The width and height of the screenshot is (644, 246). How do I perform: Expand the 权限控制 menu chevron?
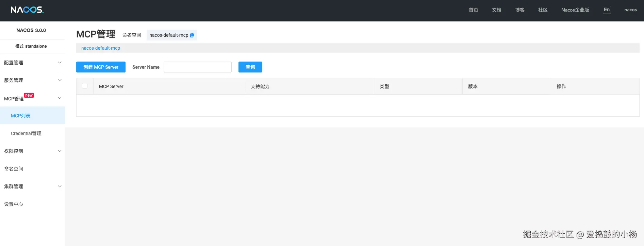pyautogui.click(x=60, y=151)
